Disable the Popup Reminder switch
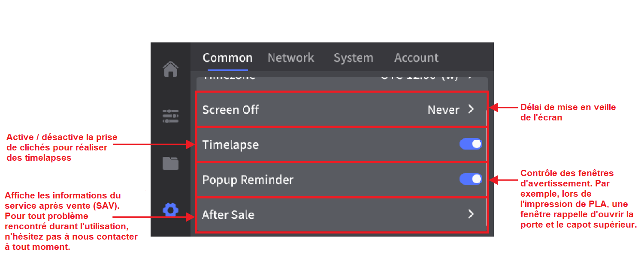 coord(471,179)
